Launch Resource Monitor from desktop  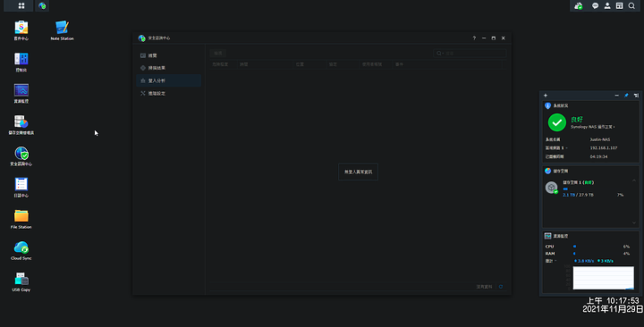point(21,93)
